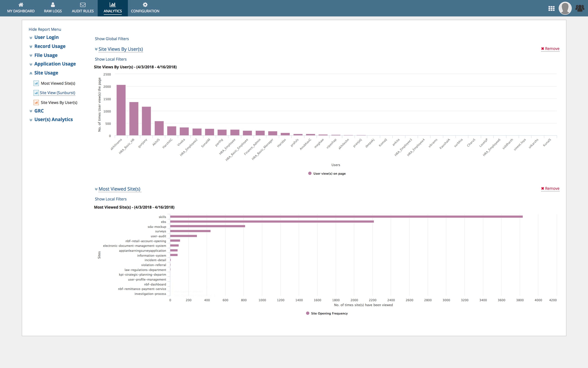Click the sda-mockup bar in sites chart
The width and height of the screenshot is (588, 368).
(207, 226)
